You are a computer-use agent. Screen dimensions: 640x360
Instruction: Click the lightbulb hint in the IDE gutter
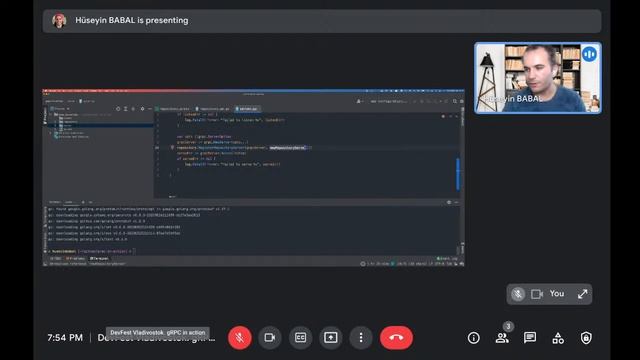click(172, 147)
